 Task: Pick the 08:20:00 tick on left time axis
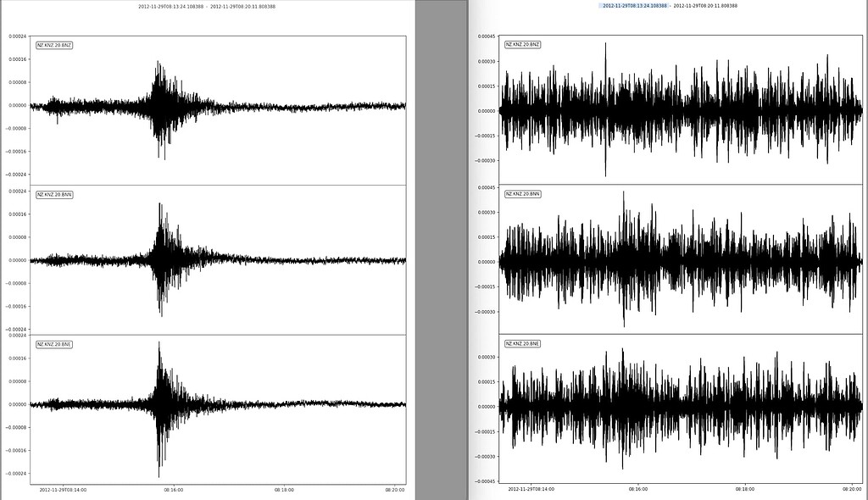(x=394, y=489)
